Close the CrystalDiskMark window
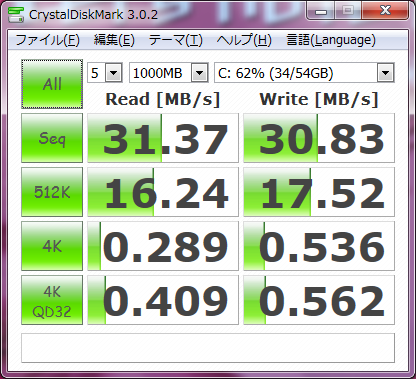 [x=385, y=11]
